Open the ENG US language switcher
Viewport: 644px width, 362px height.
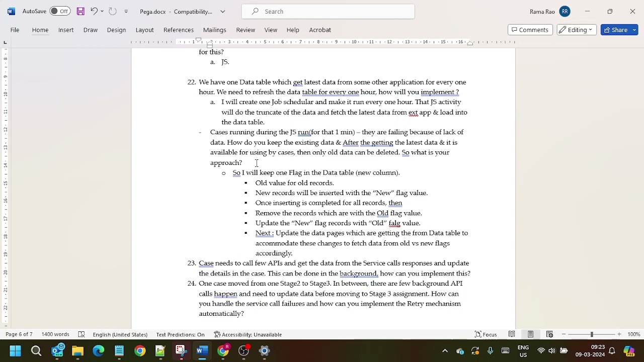(x=523, y=351)
